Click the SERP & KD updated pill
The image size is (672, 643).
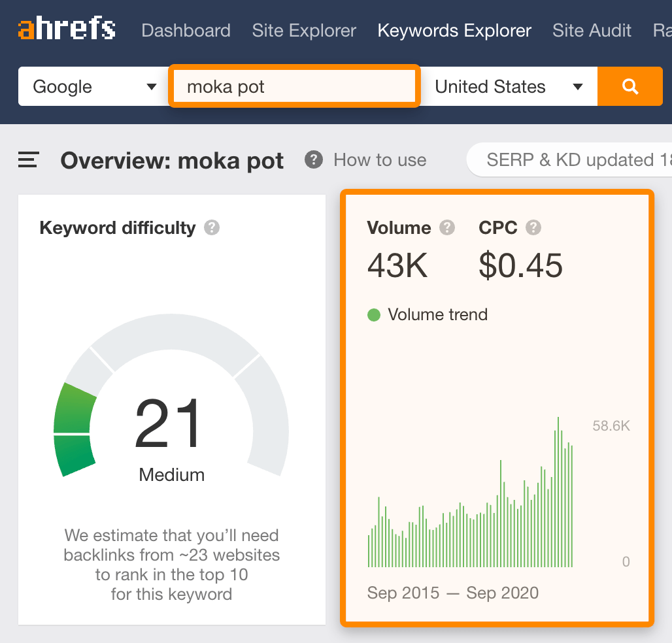coord(569,160)
